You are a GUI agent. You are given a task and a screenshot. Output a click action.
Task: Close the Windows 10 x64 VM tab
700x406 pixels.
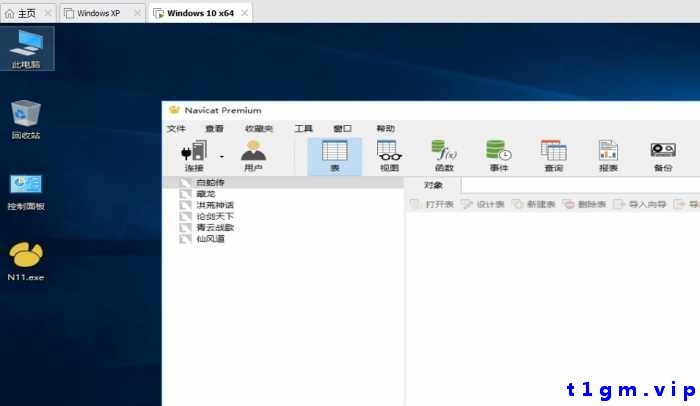245,13
